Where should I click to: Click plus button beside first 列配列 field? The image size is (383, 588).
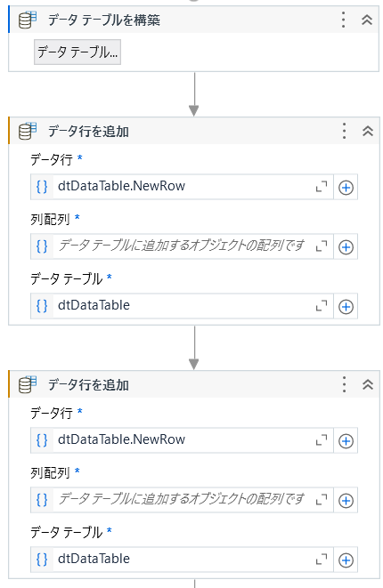346,246
